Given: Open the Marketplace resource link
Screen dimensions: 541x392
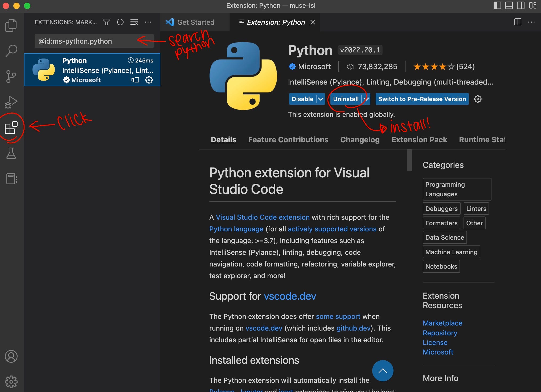Looking at the screenshot, I should pyautogui.click(x=442, y=323).
